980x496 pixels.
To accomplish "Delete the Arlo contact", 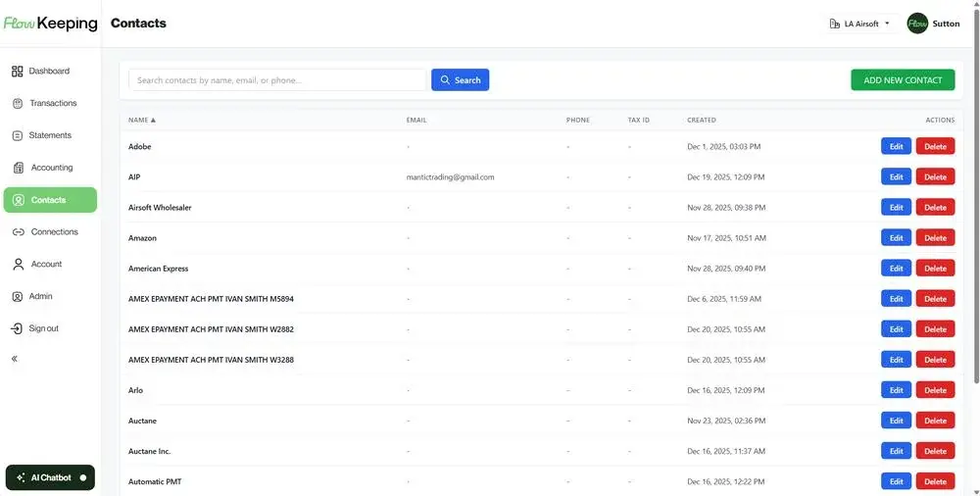I will click(935, 390).
